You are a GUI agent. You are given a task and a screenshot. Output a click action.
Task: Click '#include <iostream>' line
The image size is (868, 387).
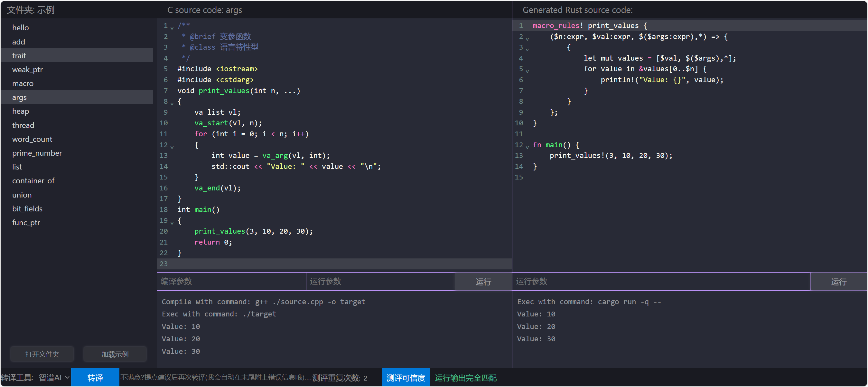tap(218, 69)
